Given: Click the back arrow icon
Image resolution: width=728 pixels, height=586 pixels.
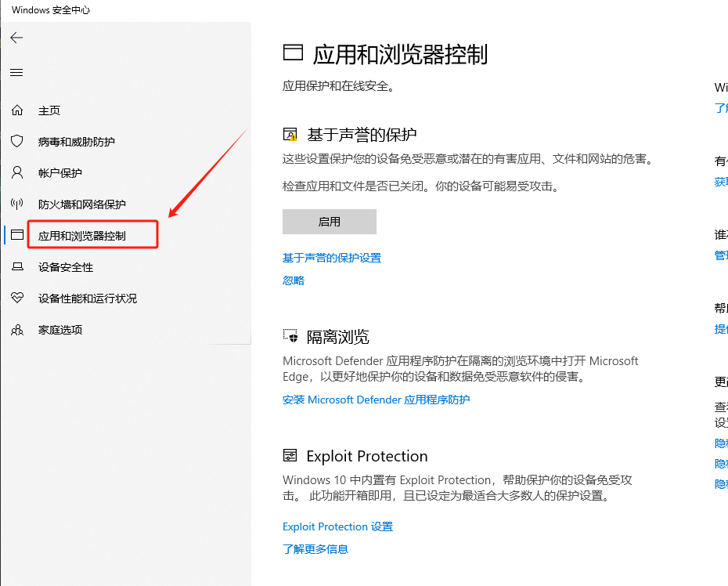Looking at the screenshot, I should [16, 38].
